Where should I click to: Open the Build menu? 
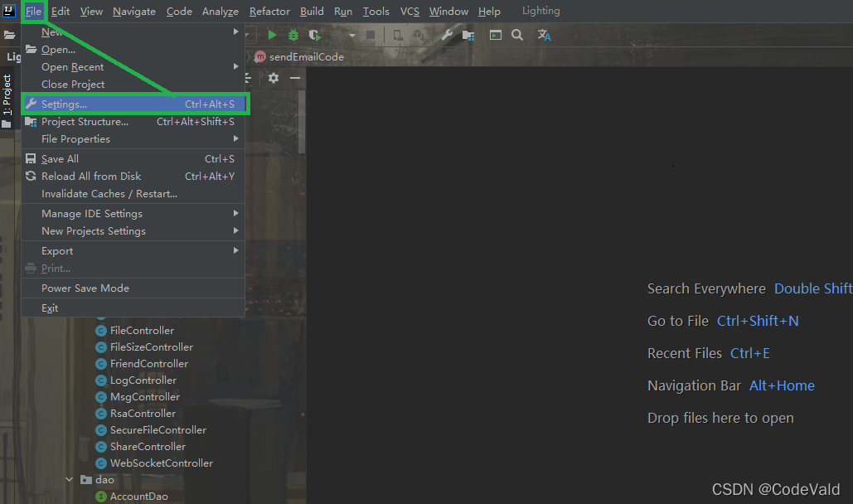(312, 12)
